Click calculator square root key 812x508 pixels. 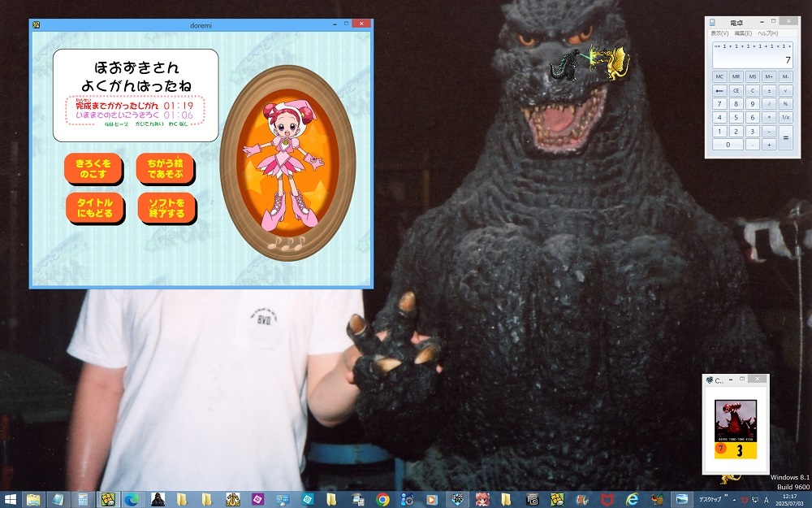pos(785,90)
